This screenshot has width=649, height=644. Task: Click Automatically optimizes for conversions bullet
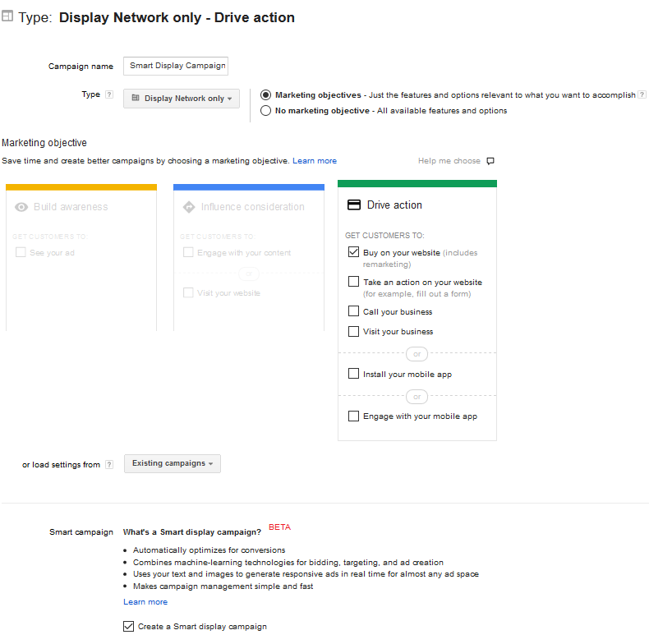209,550
